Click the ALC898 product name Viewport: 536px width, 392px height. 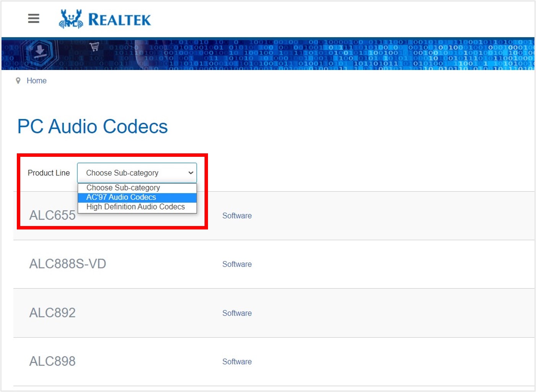point(52,361)
